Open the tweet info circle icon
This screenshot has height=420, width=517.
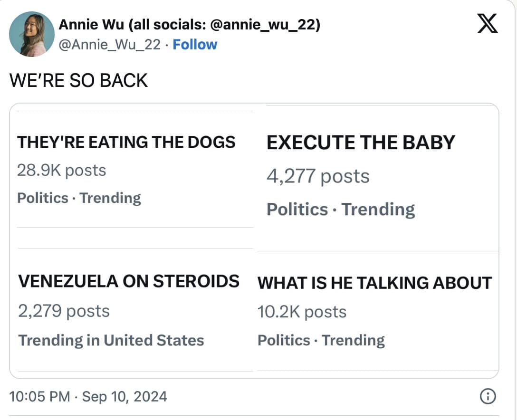(488, 396)
